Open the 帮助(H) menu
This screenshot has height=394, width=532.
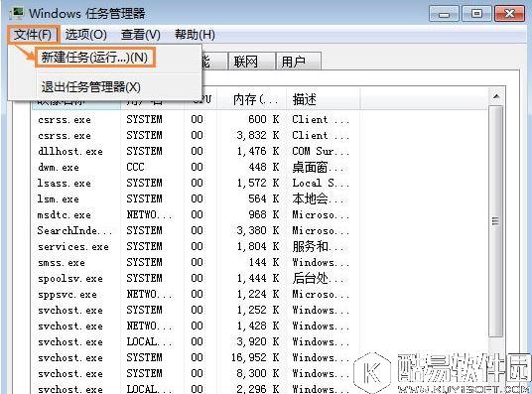(x=195, y=35)
